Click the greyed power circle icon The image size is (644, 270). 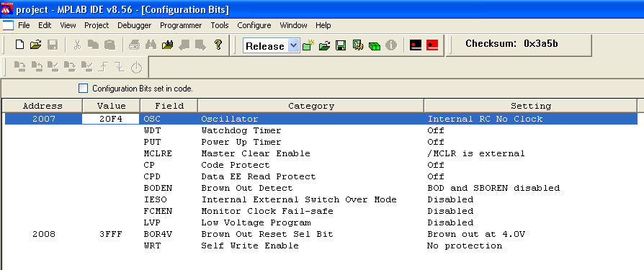click(x=136, y=67)
